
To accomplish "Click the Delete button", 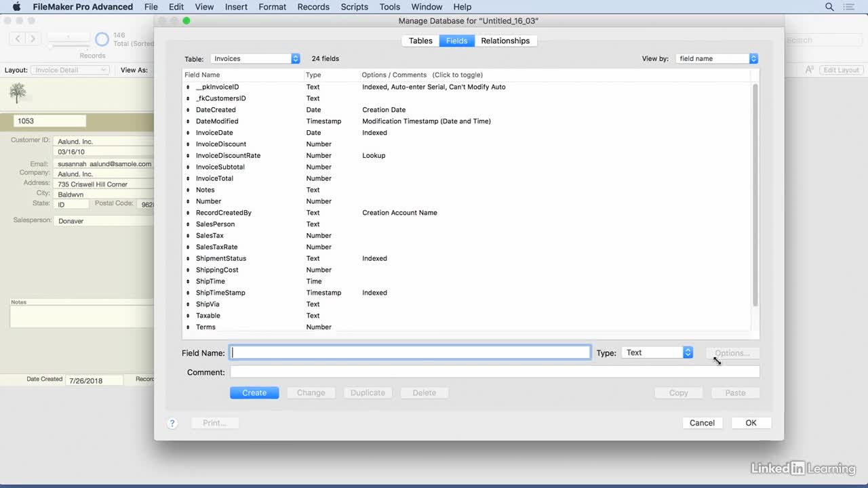I will click(x=425, y=393).
